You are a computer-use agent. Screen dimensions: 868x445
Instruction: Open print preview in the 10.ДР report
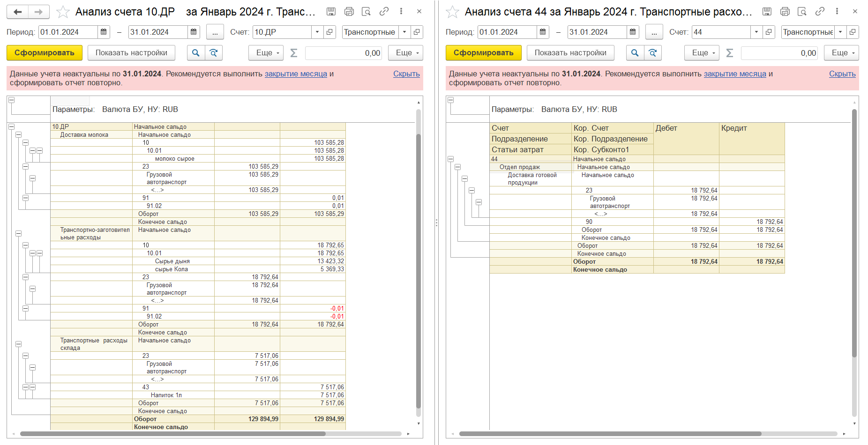point(366,12)
